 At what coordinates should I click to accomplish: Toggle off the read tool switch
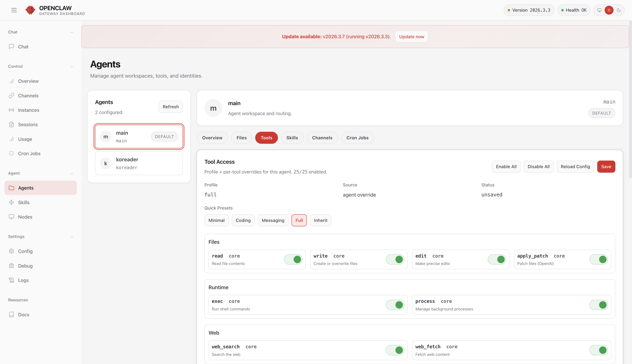[293, 259]
